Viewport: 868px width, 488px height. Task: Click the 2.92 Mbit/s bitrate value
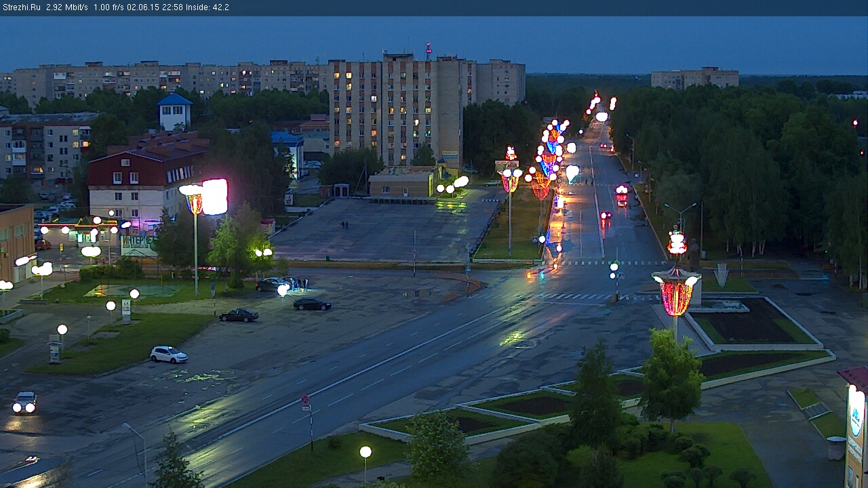(67, 7)
